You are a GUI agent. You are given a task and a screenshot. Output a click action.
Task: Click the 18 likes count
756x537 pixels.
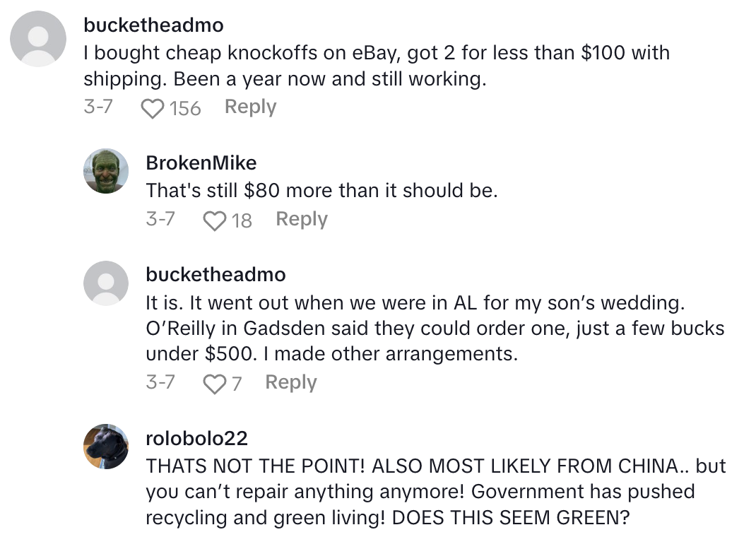click(242, 220)
